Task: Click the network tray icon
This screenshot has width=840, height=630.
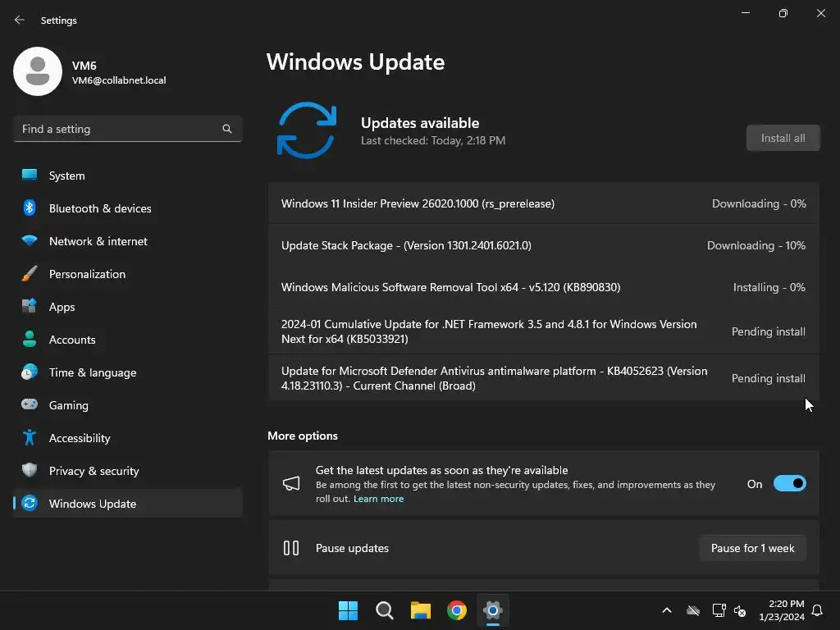Action: (719, 610)
